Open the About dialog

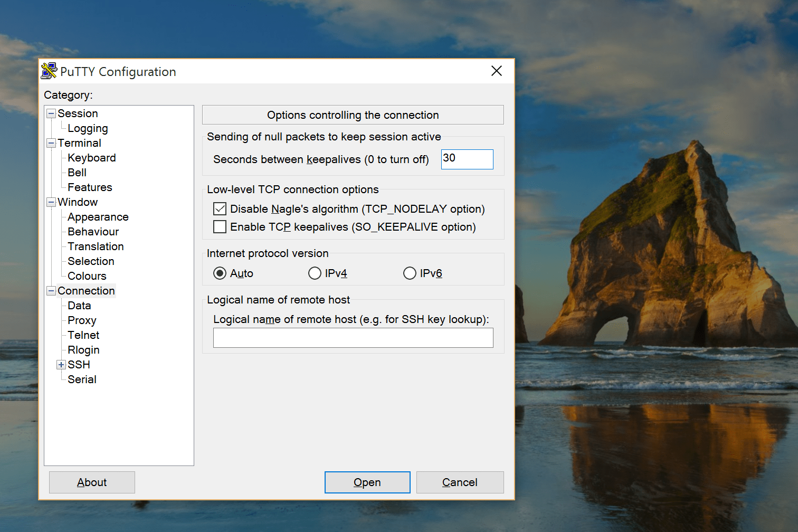[91, 482]
